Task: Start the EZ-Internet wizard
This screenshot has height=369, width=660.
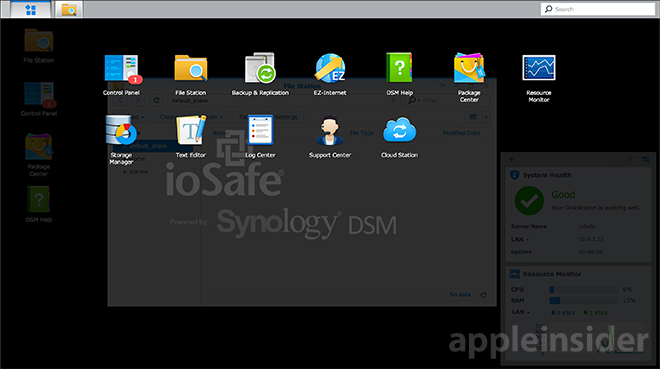Action: (x=330, y=74)
